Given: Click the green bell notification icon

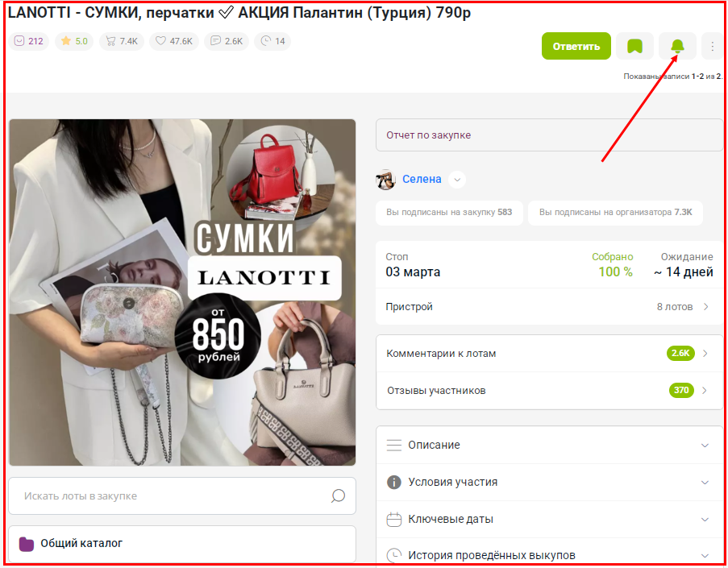Looking at the screenshot, I should [677, 46].
